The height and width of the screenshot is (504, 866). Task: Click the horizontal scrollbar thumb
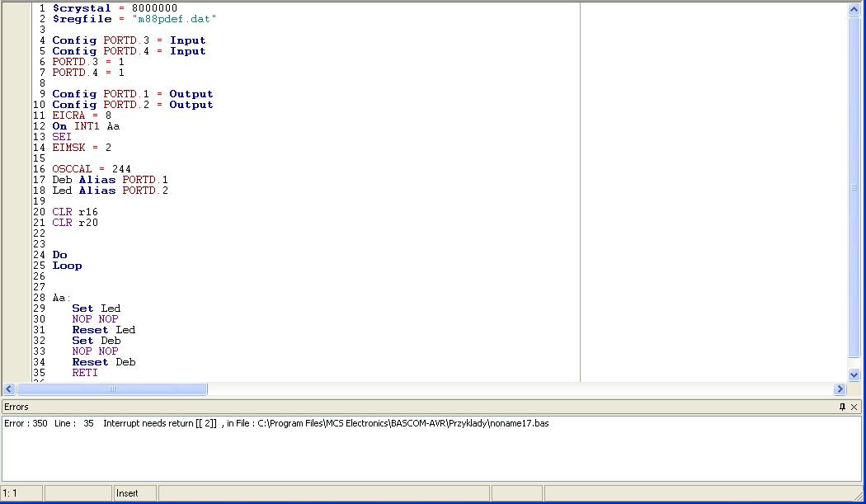[112, 389]
